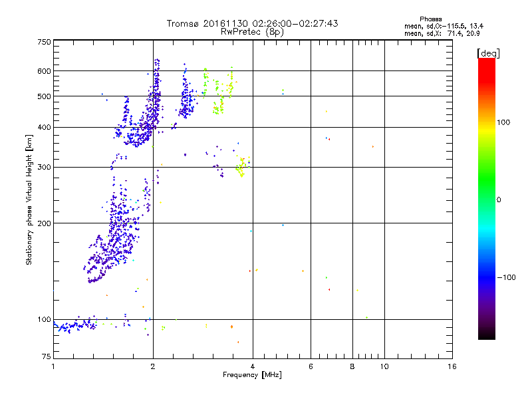
Task: Click the x-axis tick label '10'
Action: pyautogui.click(x=384, y=366)
